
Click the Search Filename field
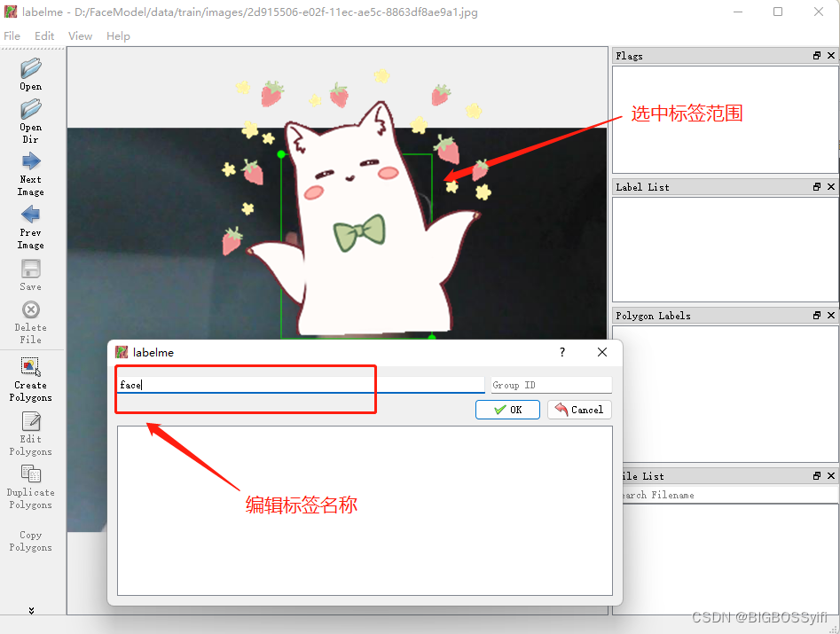pyautogui.click(x=730, y=496)
